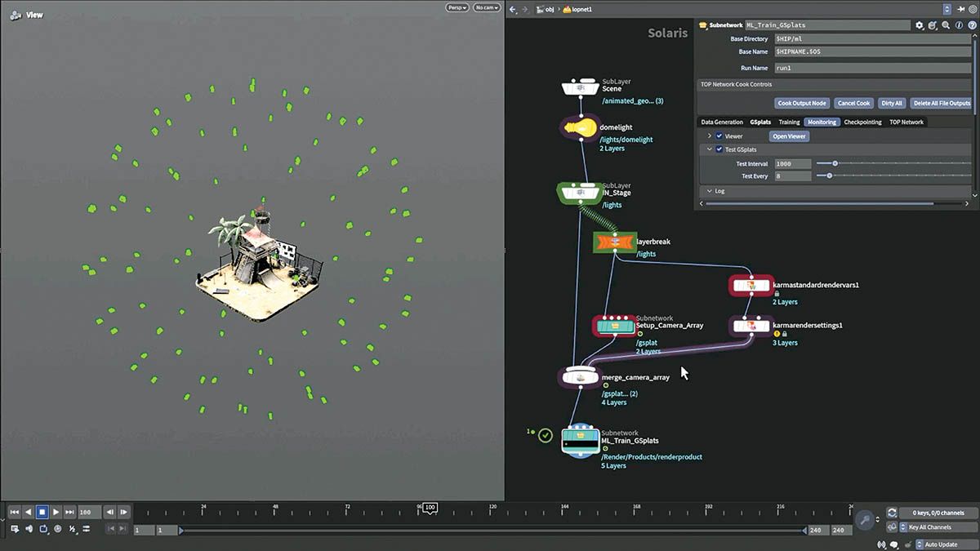
Task: Switch to the TOP Network tab
Action: pos(906,122)
